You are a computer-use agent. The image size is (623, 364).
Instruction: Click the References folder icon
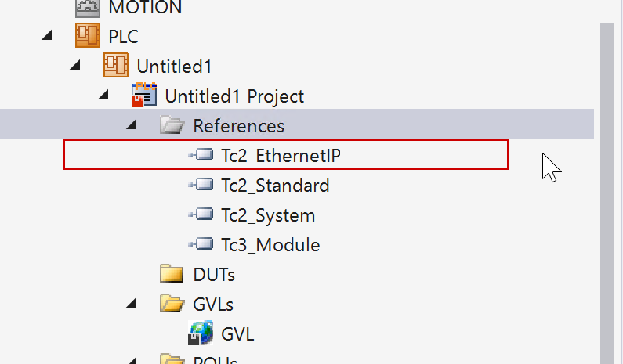pyautogui.click(x=172, y=125)
